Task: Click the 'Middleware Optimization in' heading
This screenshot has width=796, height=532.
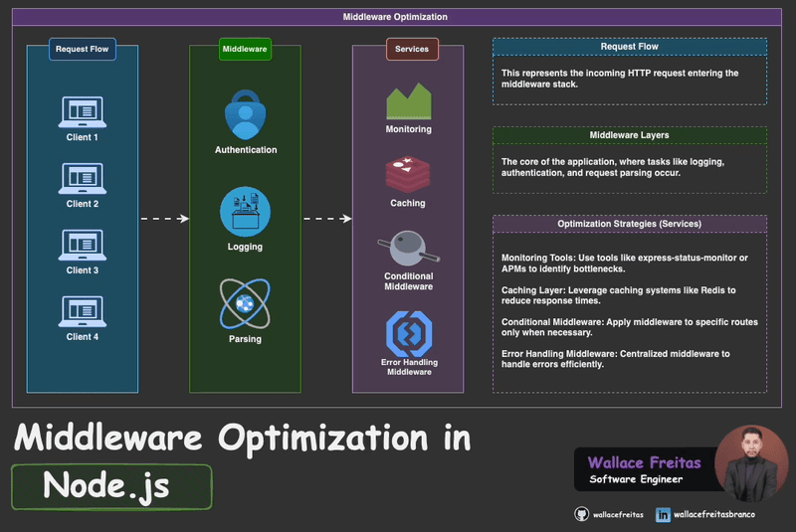Action: coord(243,438)
